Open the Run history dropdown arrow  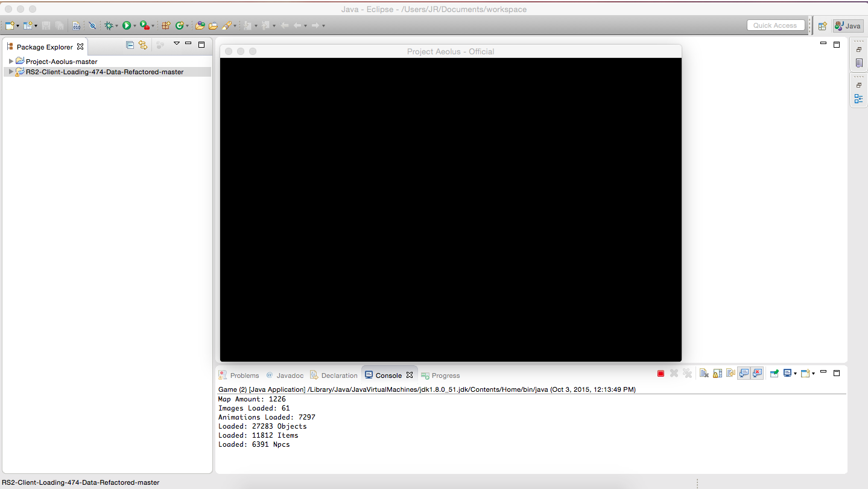point(135,26)
